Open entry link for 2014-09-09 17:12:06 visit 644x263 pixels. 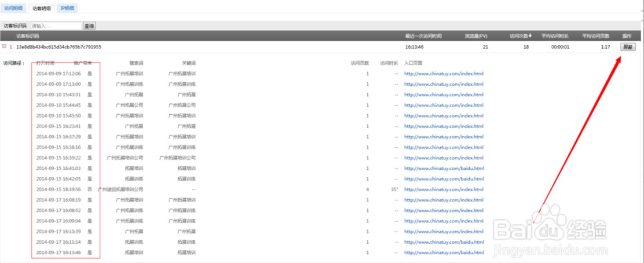[443, 73]
